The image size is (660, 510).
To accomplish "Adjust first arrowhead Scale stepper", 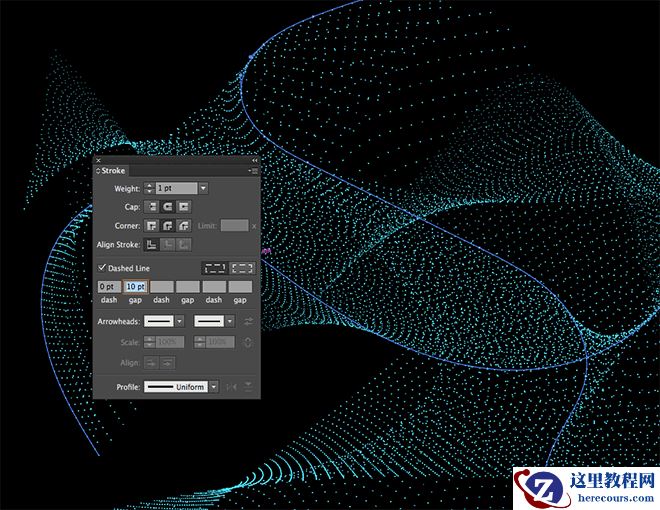I will pyautogui.click(x=149, y=342).
